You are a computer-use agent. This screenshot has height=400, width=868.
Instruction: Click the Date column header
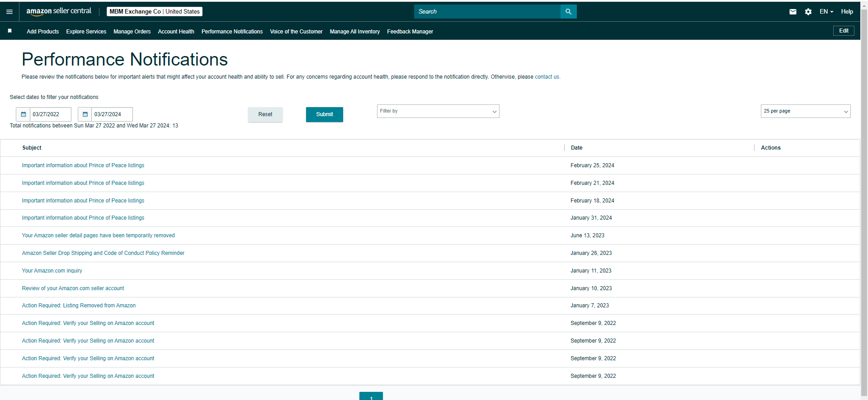point(576,148)
